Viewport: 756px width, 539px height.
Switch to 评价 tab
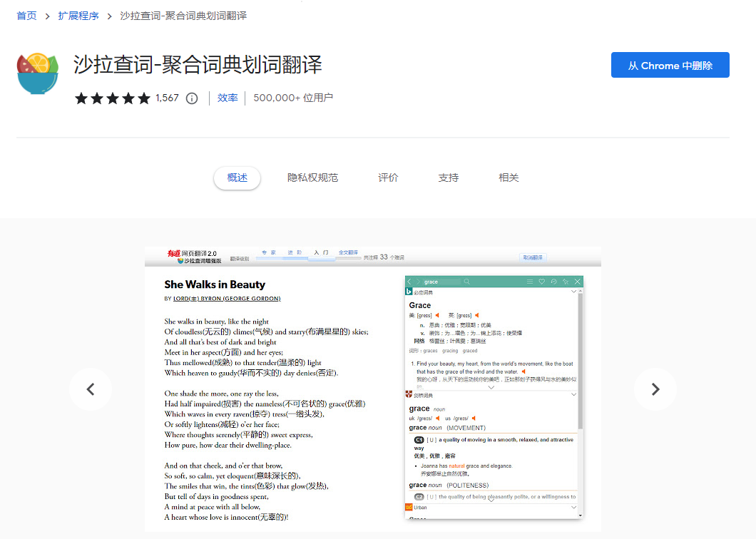(388, 178)
